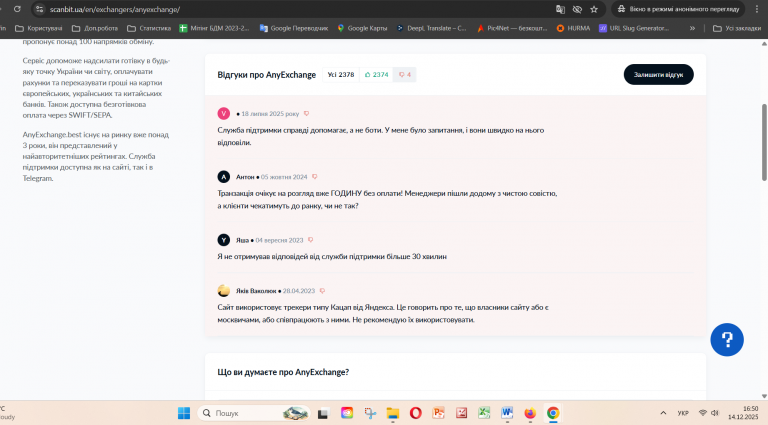Open site information icon in address bar
The height and width of the screenshot is (425, 768).
[x=40, y=9]
